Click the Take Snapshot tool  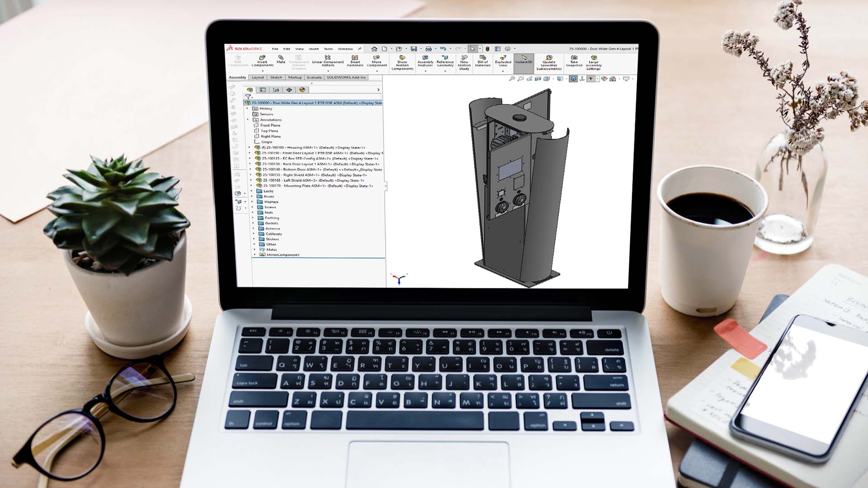click(574, 61)
